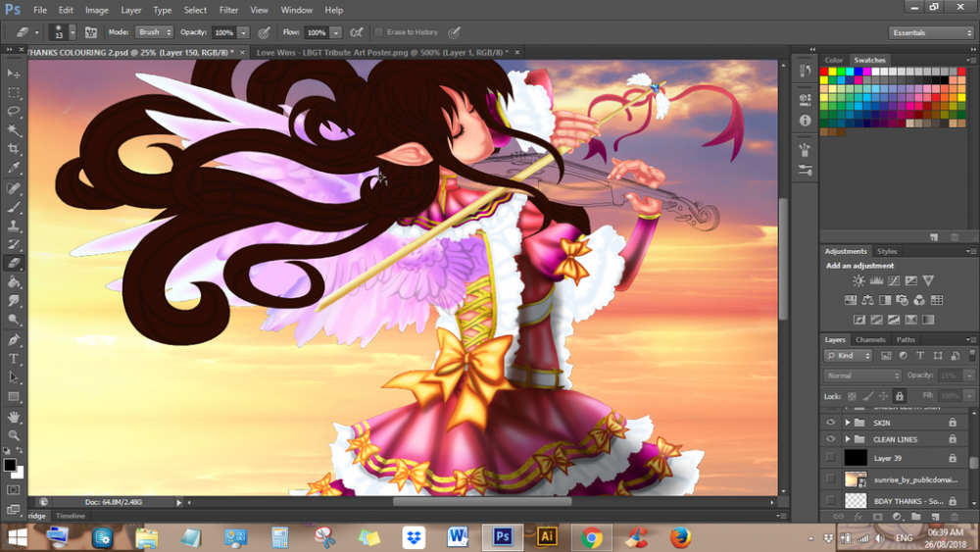Select the Hand tool
Screen dimensions: 980x552
coord(14,417)
